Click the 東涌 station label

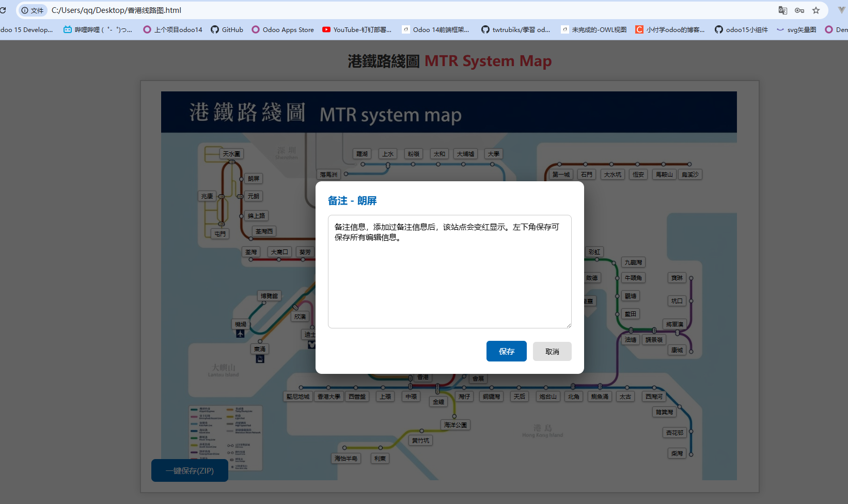click(260, 349)
